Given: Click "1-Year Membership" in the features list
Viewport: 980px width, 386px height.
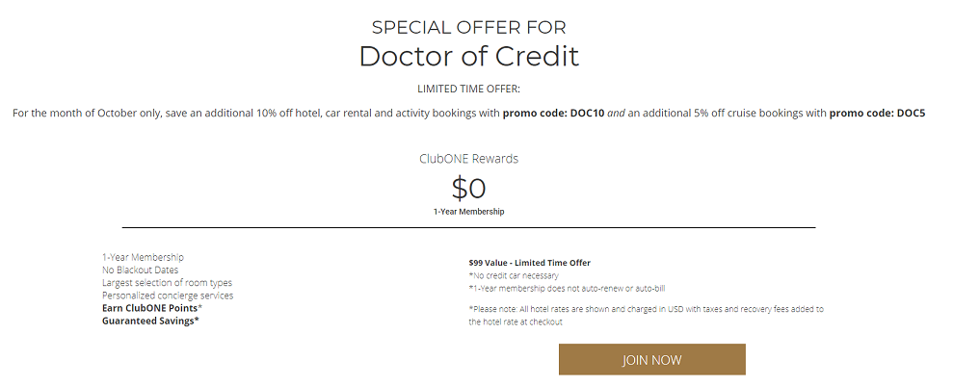Looking at the screenshot, I should pos(143,258).
